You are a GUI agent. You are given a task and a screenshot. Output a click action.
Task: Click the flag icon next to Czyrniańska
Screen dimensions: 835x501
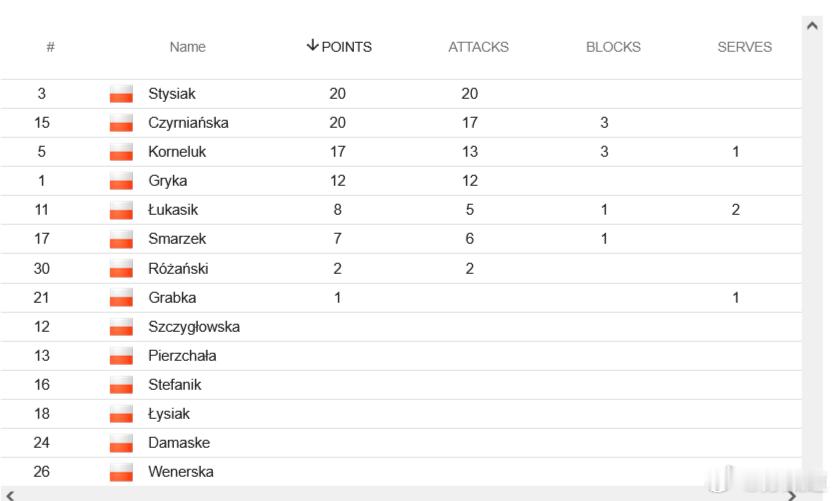(121, 123)
